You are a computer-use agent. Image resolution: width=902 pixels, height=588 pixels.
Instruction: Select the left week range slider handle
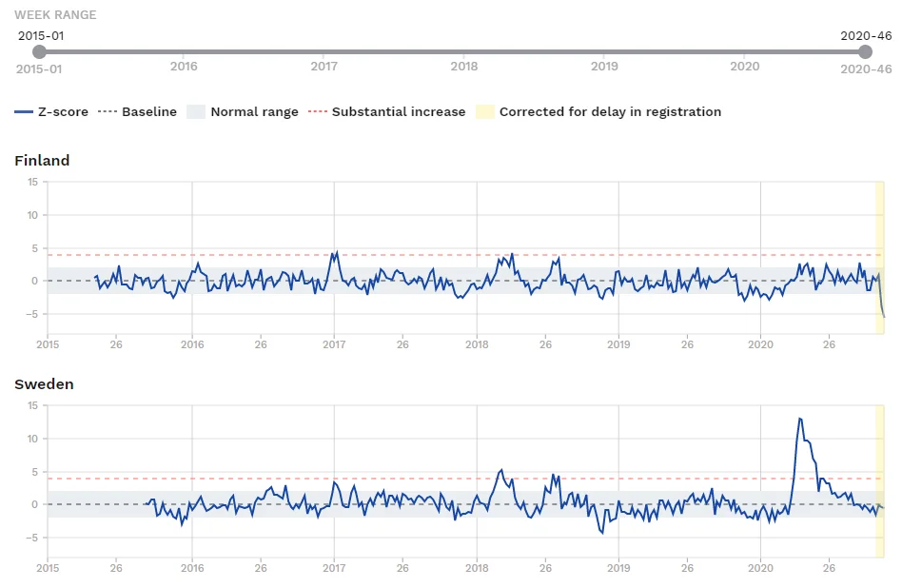39,51
